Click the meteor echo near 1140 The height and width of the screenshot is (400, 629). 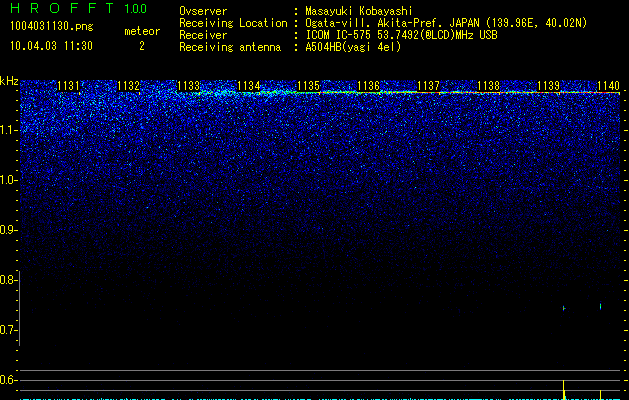click(601, 307)
